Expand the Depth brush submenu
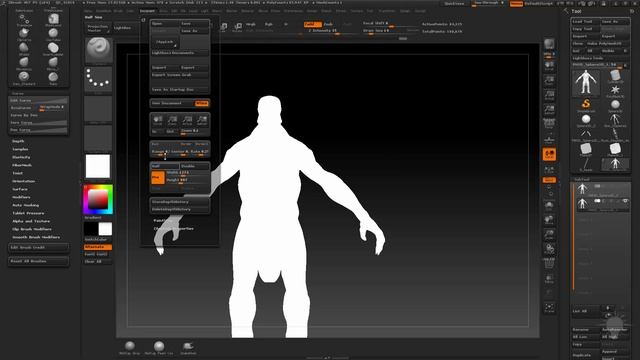This screenshot has width=640, height=360. pyautogui.click(x=18, y=141)
